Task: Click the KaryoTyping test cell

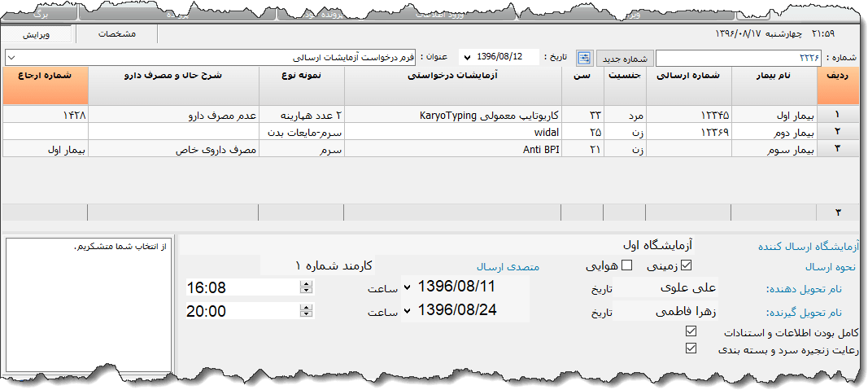Action: click(x=453, y=115)
